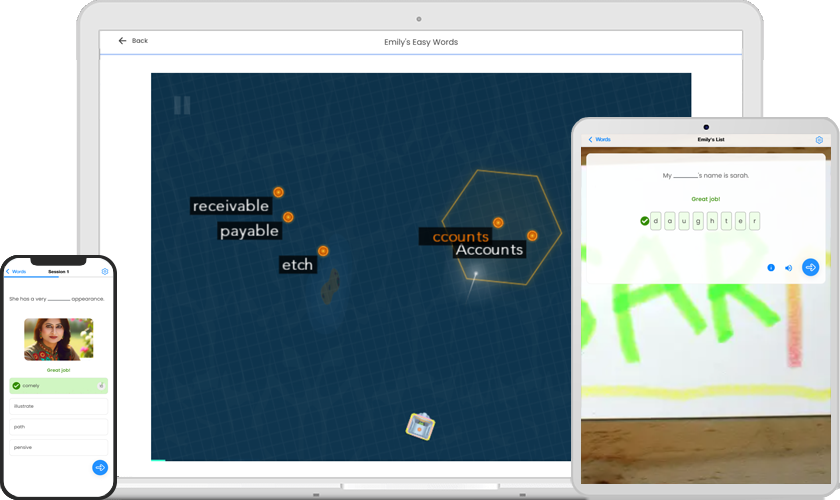Tap the letter 'd' tile on tablet
Viewport: 840px width, 500px height.
pyautogui.click(x=656, y=221)
